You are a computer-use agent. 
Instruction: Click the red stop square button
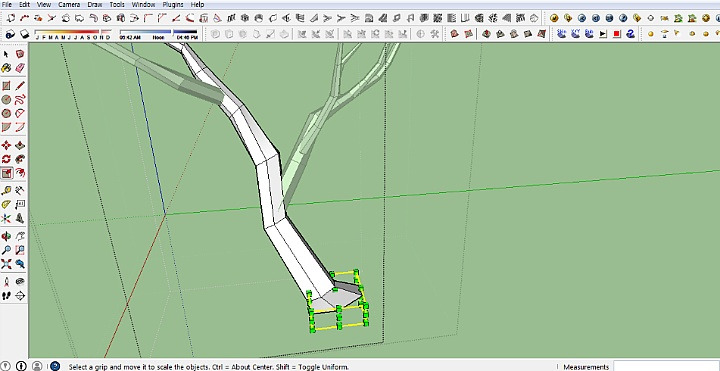pos(617,34)
